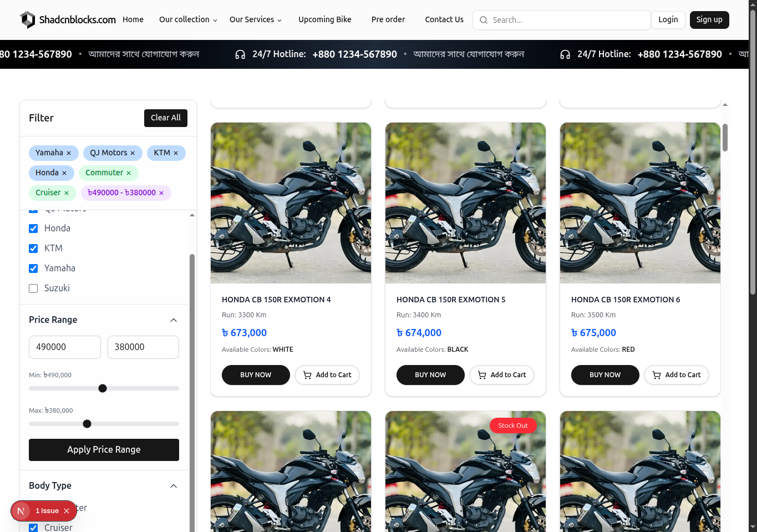757x532 pixels.
Task: Click the maximum price input field
Action: (143, 347)
